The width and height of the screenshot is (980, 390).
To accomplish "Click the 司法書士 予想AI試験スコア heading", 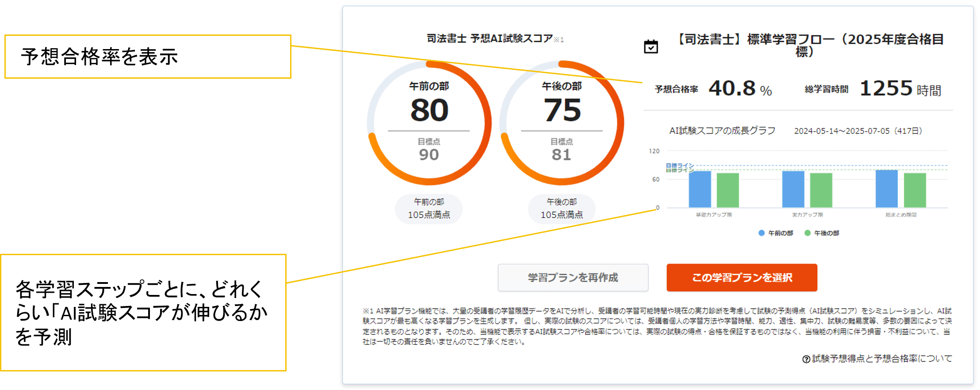I will (490, 39).
